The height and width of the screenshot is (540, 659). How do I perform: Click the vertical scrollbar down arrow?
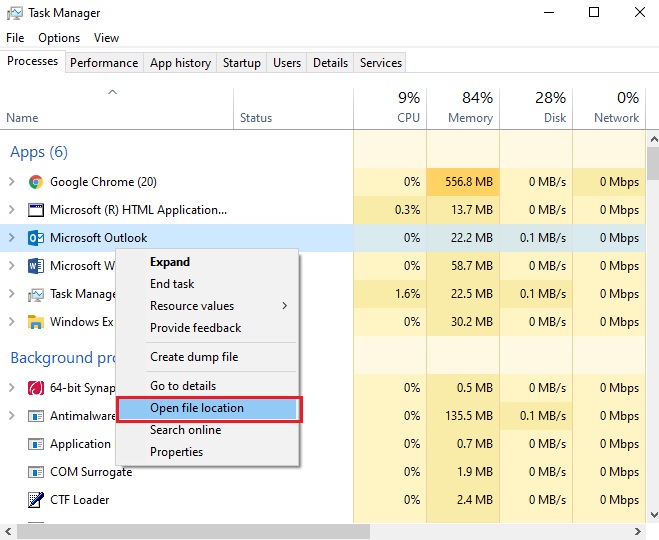(654, 514)
